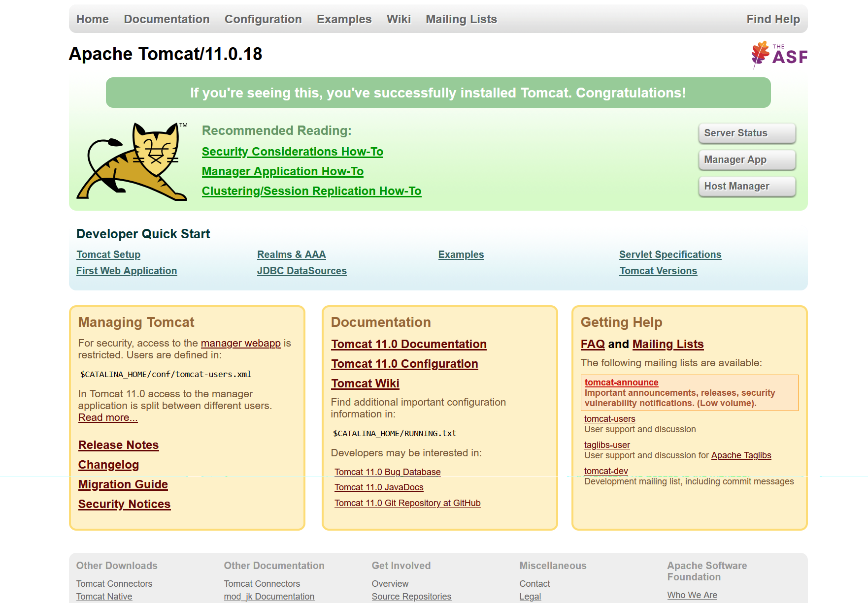
Task: Open Wiki from the top navigation
Action: pos(399,19)
